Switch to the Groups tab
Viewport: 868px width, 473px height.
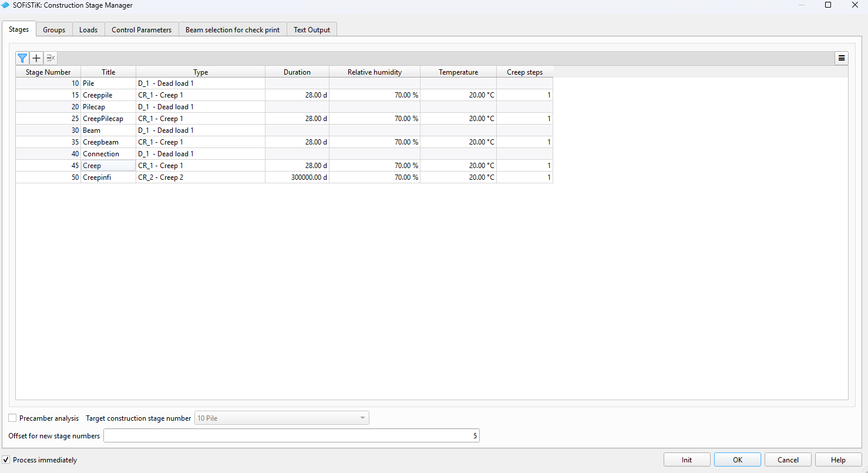tap(54, 29)
